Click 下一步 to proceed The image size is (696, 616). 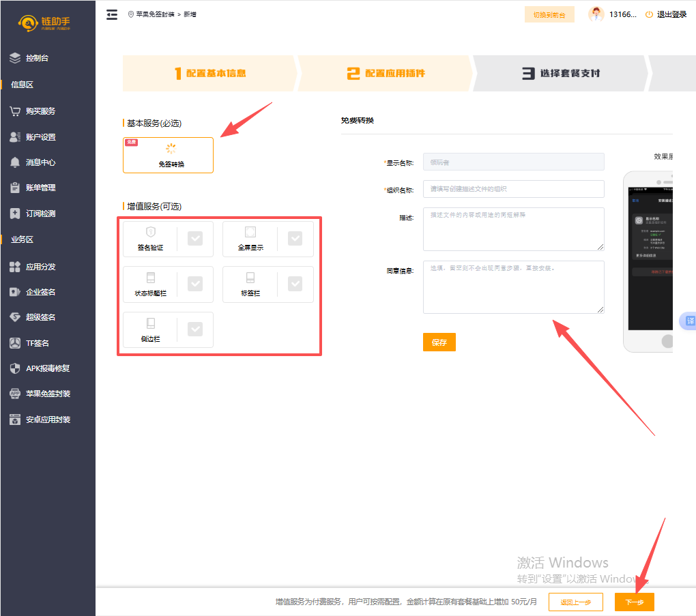(x=634, y=602)
